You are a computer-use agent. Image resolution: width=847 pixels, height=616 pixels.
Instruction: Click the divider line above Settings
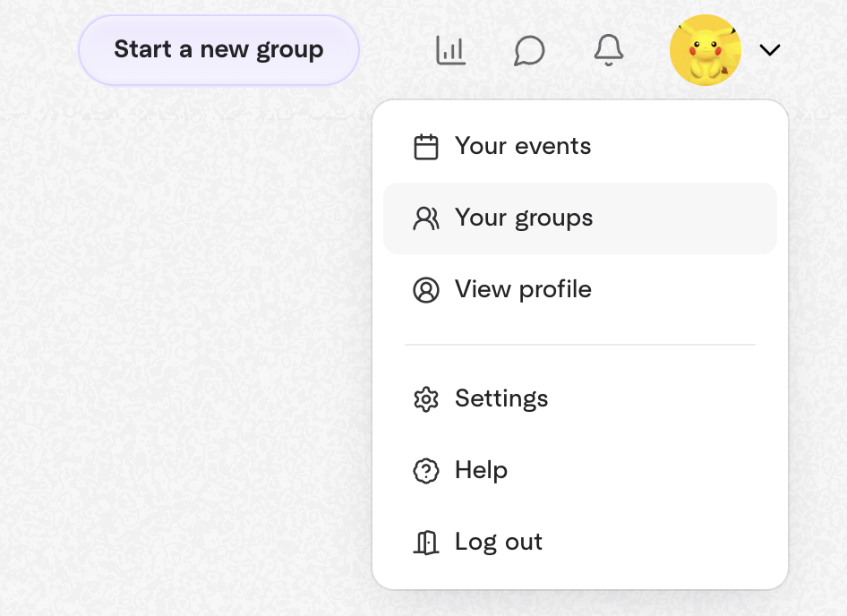580,345
